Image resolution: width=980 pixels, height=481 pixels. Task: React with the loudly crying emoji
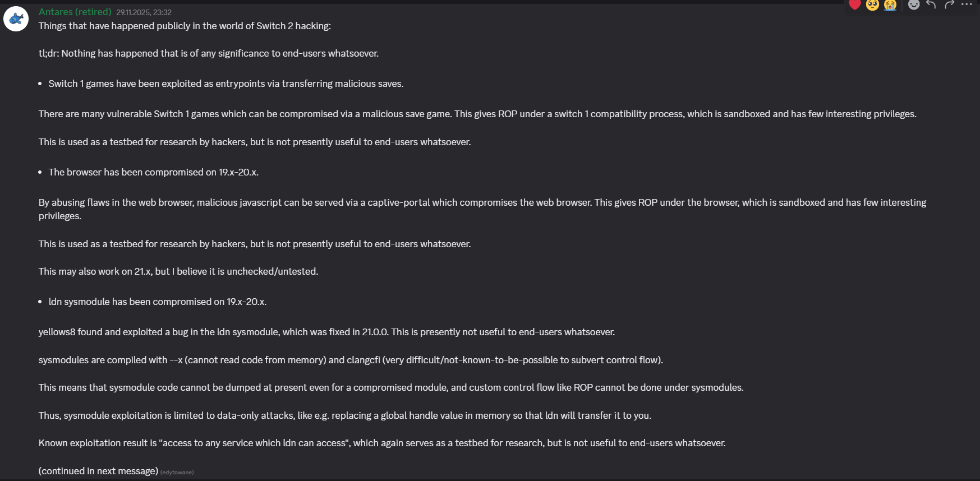click(890, 5)
